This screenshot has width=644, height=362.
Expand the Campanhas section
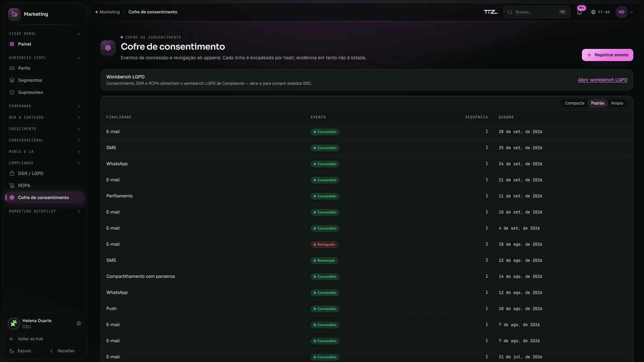point(45,106)
